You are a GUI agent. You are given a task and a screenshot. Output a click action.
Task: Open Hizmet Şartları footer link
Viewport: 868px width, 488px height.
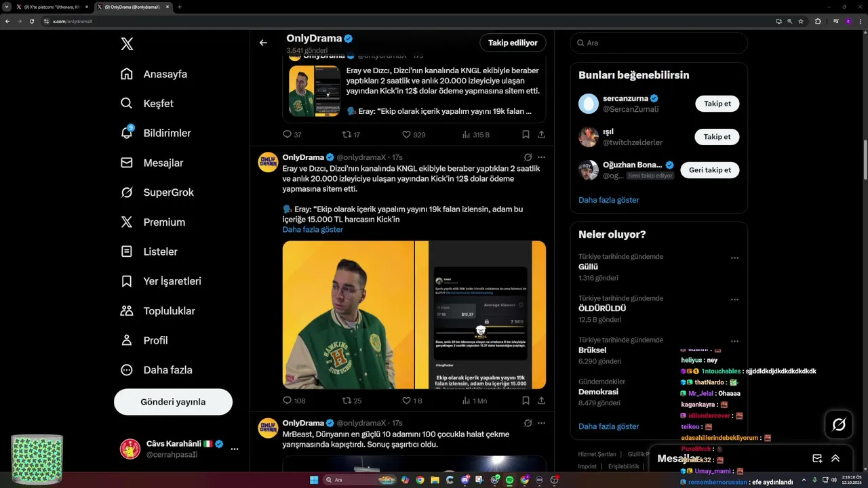(x=597, y=454)
